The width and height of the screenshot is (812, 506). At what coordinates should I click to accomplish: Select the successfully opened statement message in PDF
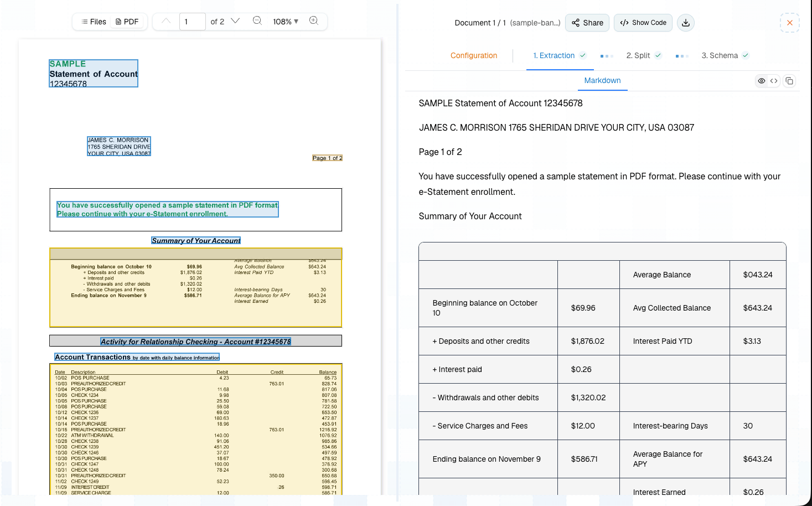(167, 209)
